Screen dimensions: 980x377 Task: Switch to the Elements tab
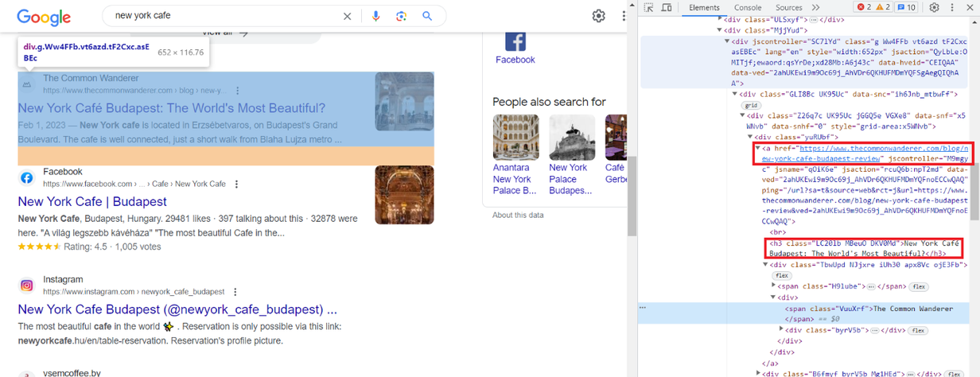pyautogui.click(x=704, y=7)
